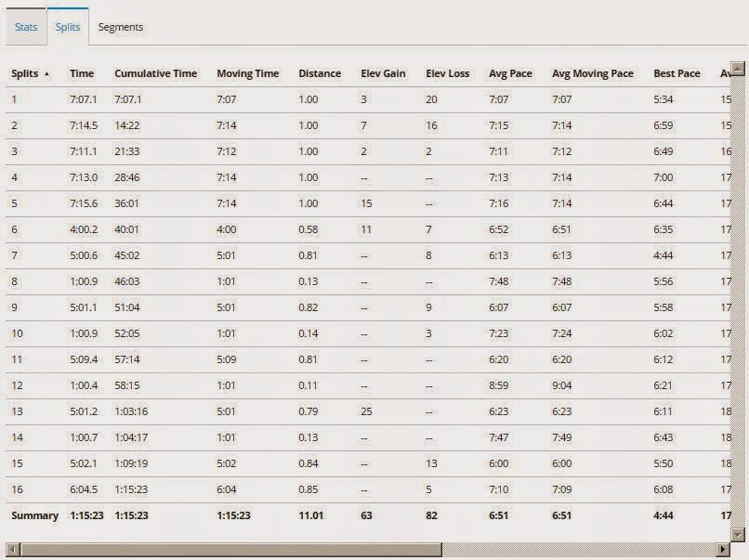
Task: Click best pace 5:34 in split 1
Action: (663, 99)
